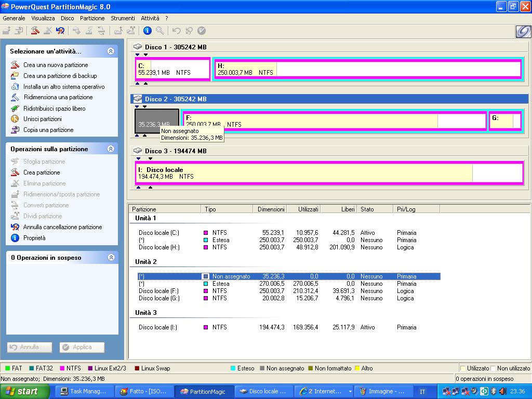The image size is (532, 399).
Task: Click the Ridimensiona una partizione icon
Action: point(15,97)
